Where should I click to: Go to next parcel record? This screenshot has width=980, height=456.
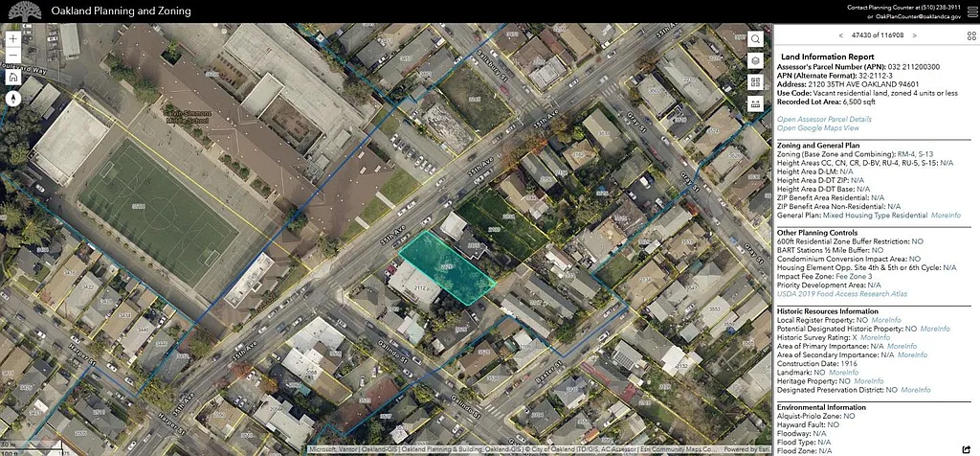[914, 35]
